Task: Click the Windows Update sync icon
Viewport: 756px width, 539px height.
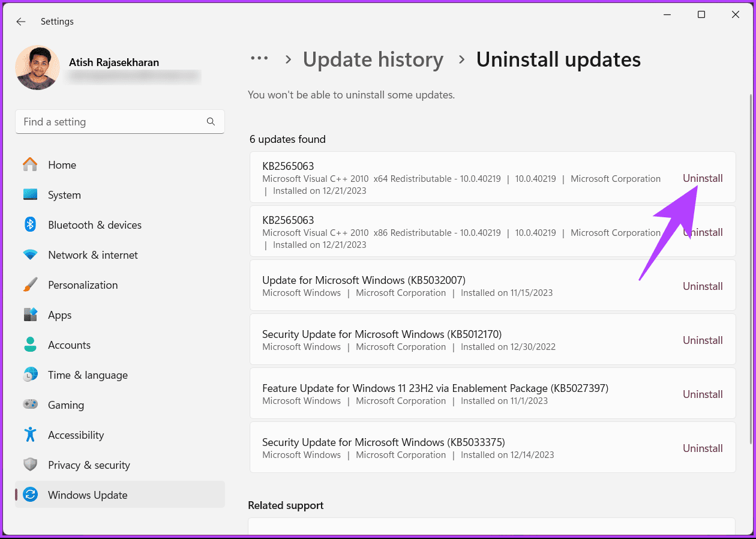Action: pyautogui.click(x=30, y=495)
